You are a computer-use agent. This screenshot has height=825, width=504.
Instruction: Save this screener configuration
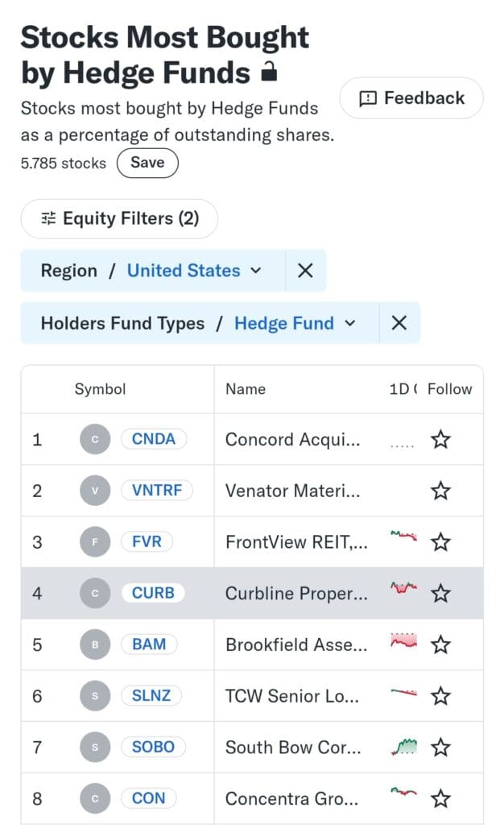(x=147, y=163)
